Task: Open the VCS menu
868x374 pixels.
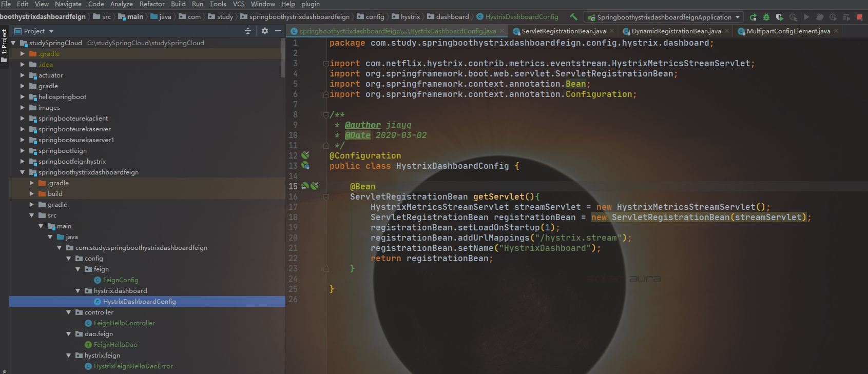Action: pos(239,4)
